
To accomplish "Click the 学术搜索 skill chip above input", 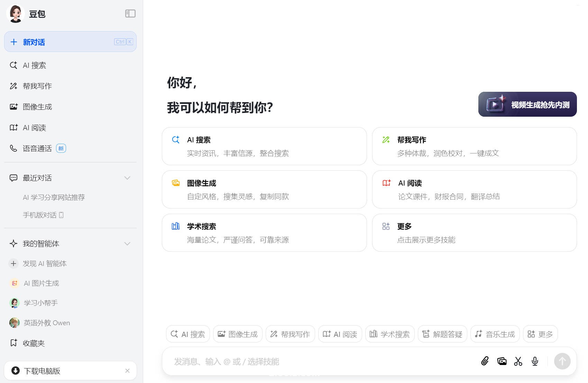I will pyautogui.click(x=390, y=334).
